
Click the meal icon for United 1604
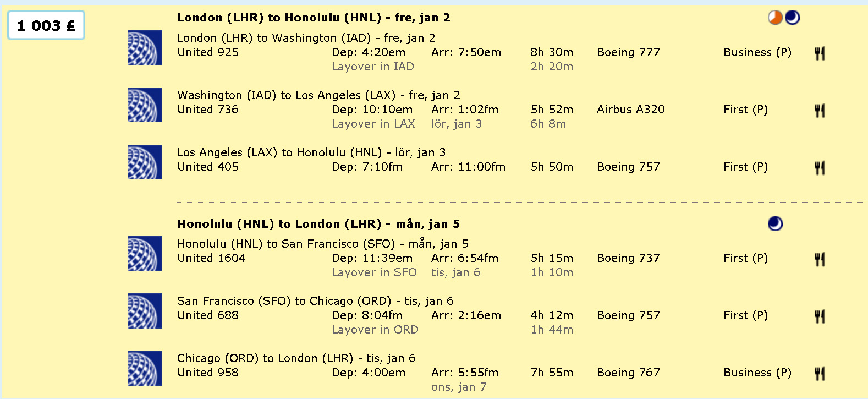820,259
